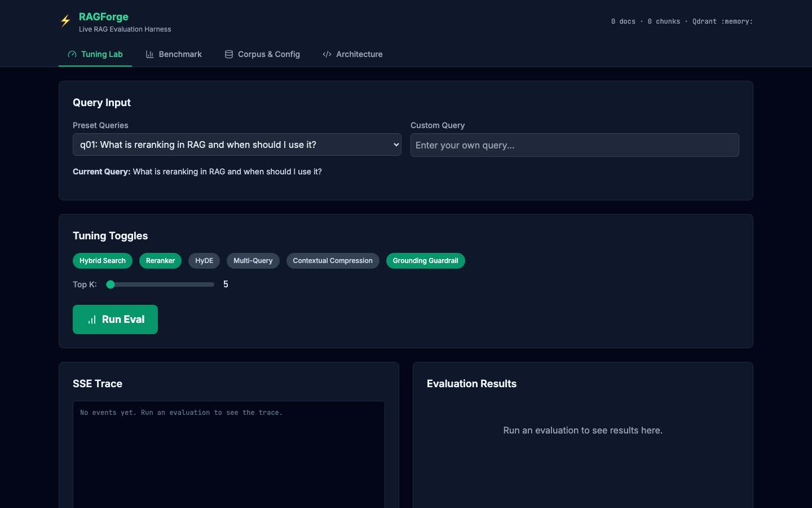Click the Tuning Toggles heading
Image resolution: width=812 pixels, height=508 pixels.
coord(110,236)
